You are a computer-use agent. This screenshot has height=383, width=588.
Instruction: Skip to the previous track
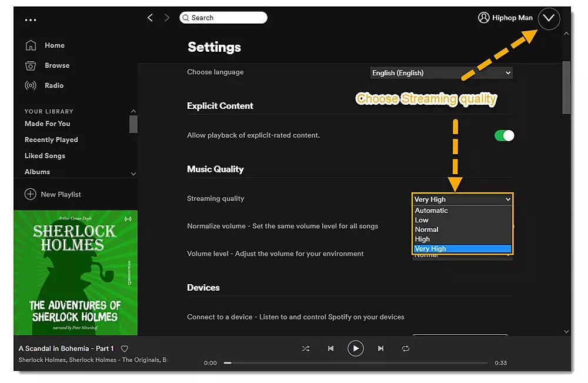330,348
